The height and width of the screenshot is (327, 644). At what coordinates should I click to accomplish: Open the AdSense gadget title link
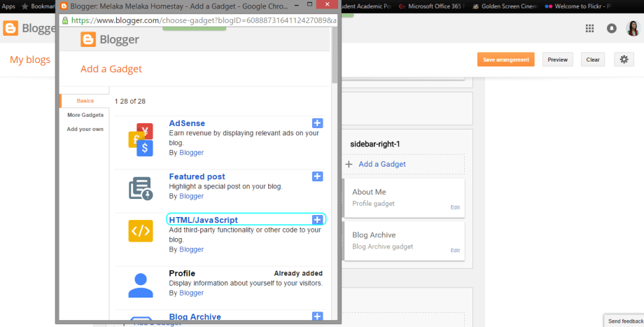(187, 123)
